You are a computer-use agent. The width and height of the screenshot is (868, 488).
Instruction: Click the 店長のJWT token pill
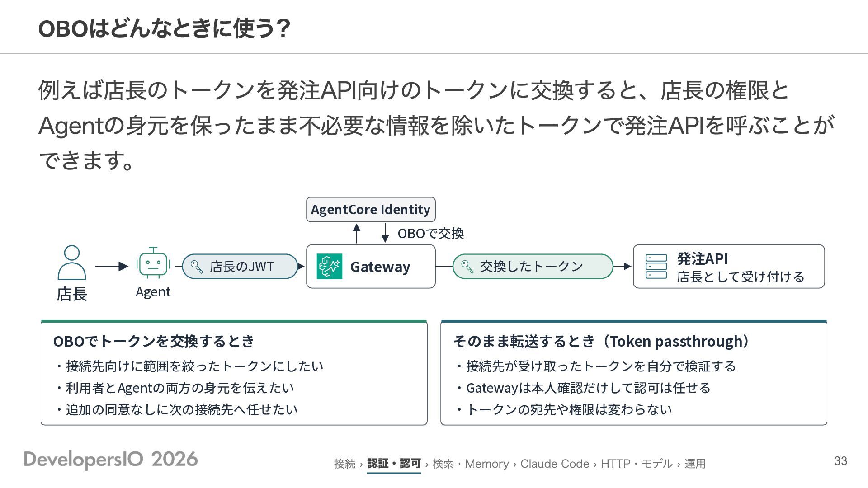[240, 267]
